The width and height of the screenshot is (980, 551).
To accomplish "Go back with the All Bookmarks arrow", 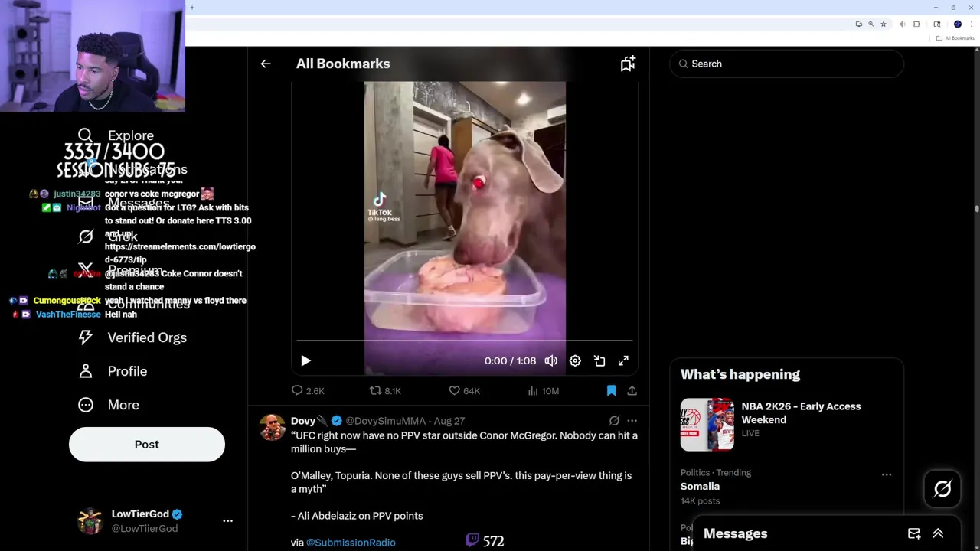I will tap(265, 64).
